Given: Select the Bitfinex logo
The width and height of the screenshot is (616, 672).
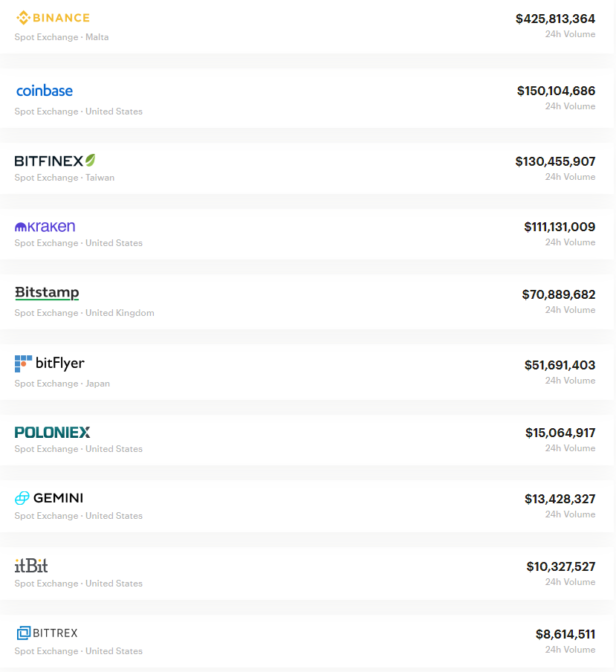Looking at the screenshot, I should tap(55, 161).
